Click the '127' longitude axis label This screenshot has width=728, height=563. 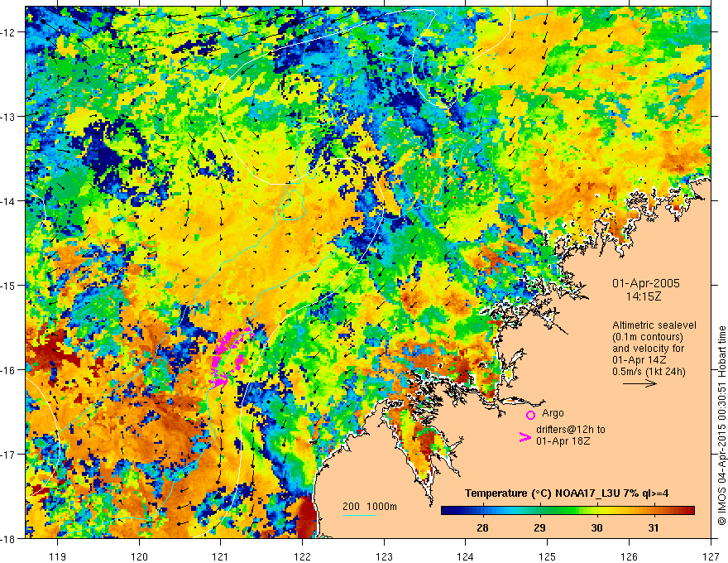[711, 556]
